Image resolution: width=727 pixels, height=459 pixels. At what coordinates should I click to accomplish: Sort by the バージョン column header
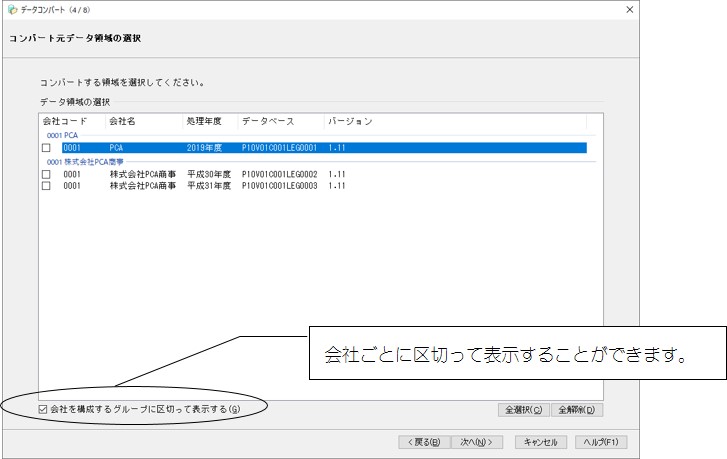350,122
